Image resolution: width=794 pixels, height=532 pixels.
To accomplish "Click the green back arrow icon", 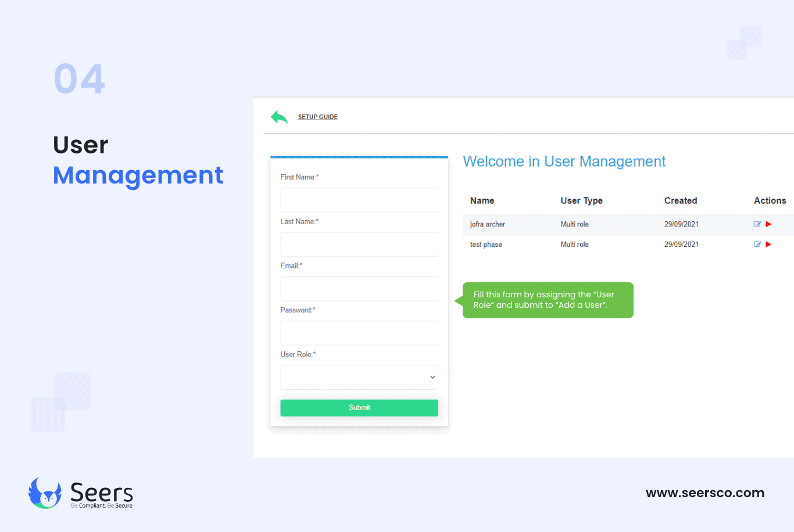I will pos(280,117).
